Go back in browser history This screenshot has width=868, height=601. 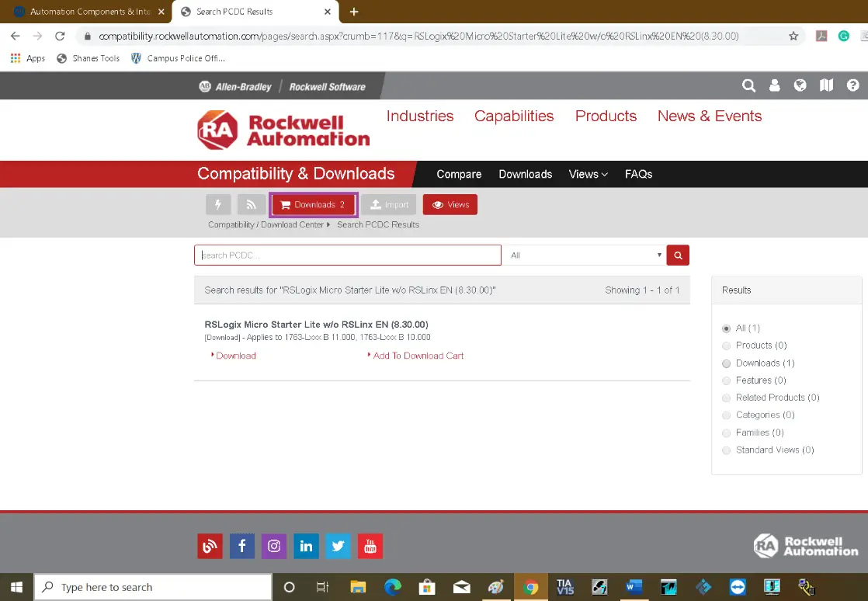(15, 36)
